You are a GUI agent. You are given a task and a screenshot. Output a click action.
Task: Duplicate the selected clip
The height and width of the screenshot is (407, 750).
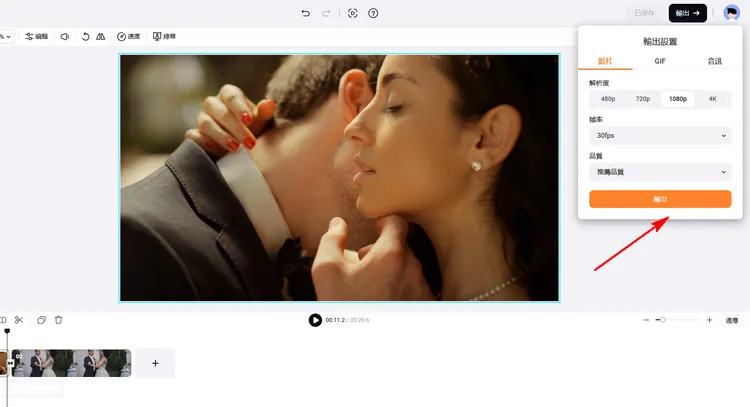point(42,320)
